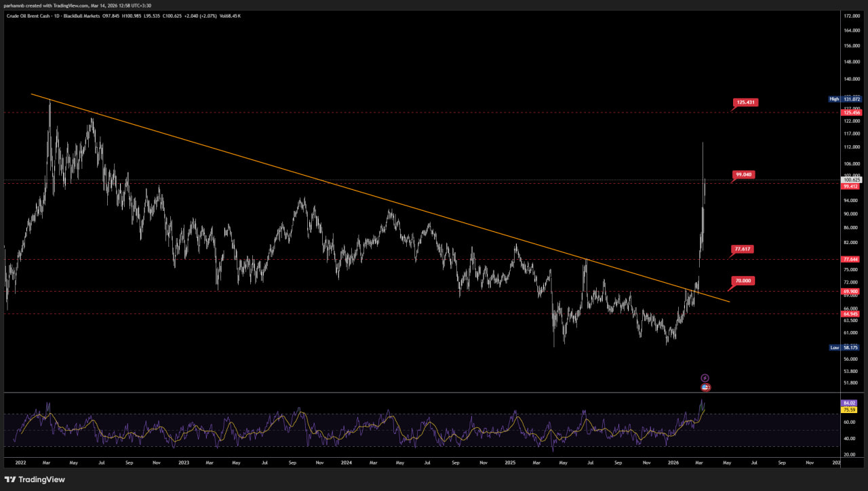Click the pane separator above RSI indicator

pos(420,393)
